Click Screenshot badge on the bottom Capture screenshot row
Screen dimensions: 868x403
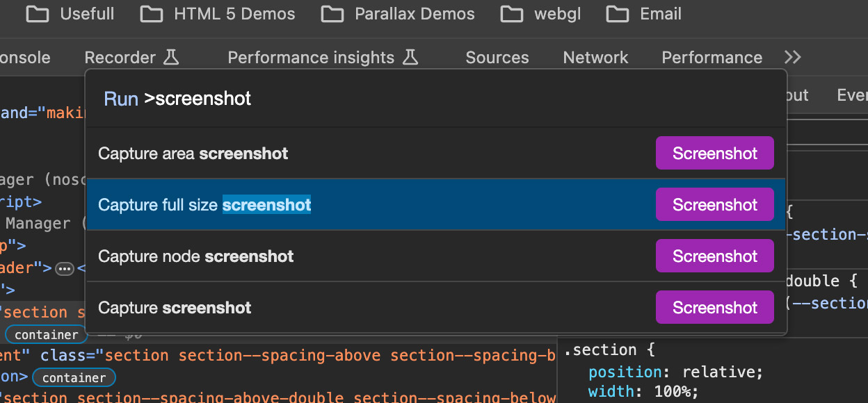click(715, 307)
